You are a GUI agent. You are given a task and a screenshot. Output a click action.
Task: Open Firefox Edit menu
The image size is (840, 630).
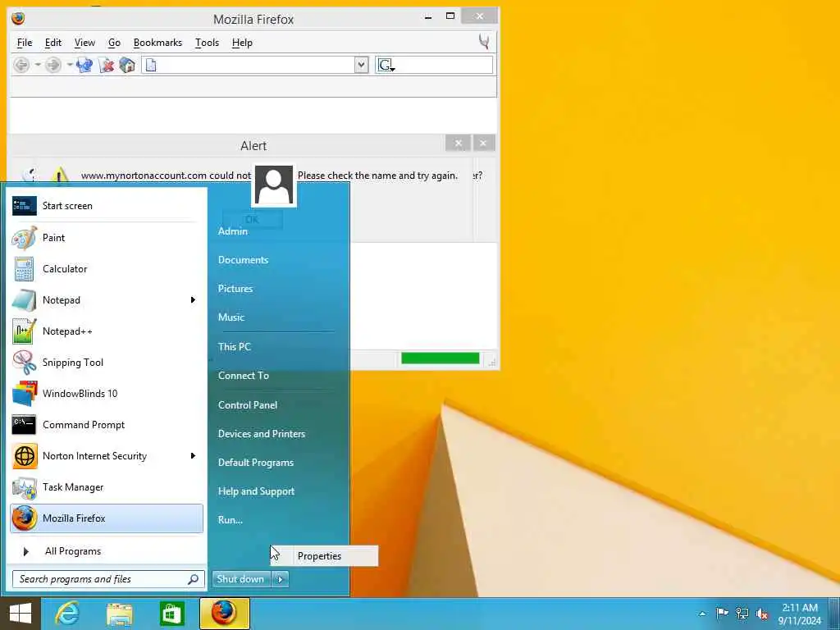click(53, 43)
